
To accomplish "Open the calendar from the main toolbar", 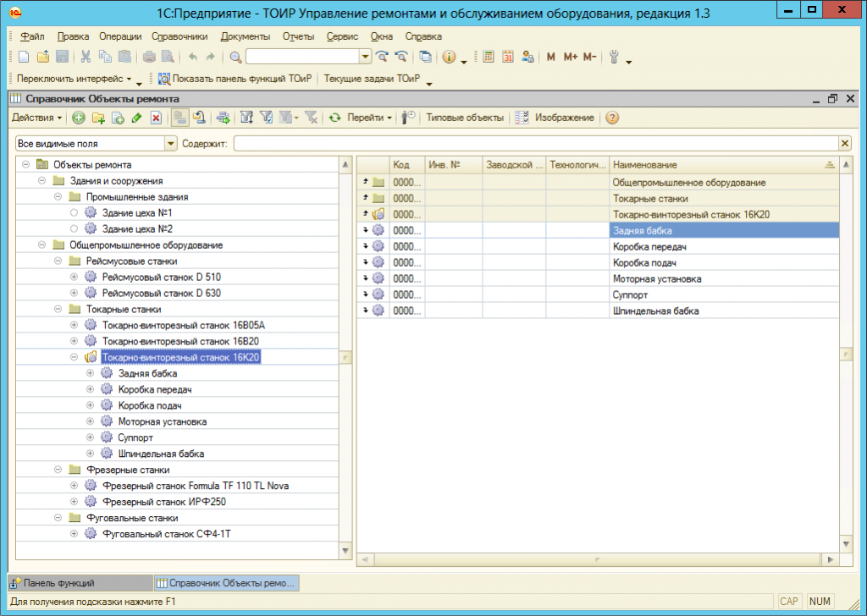I will coord(508,57).
